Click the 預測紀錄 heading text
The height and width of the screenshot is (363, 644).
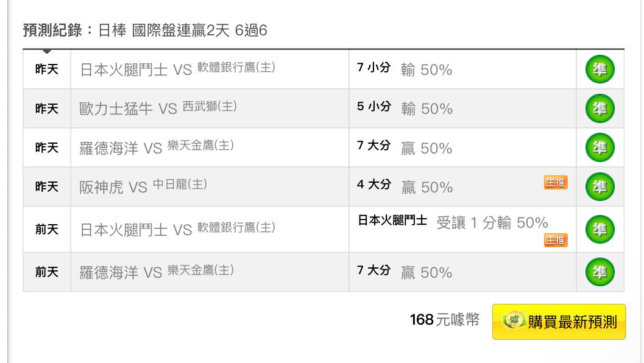coord(52,30)
